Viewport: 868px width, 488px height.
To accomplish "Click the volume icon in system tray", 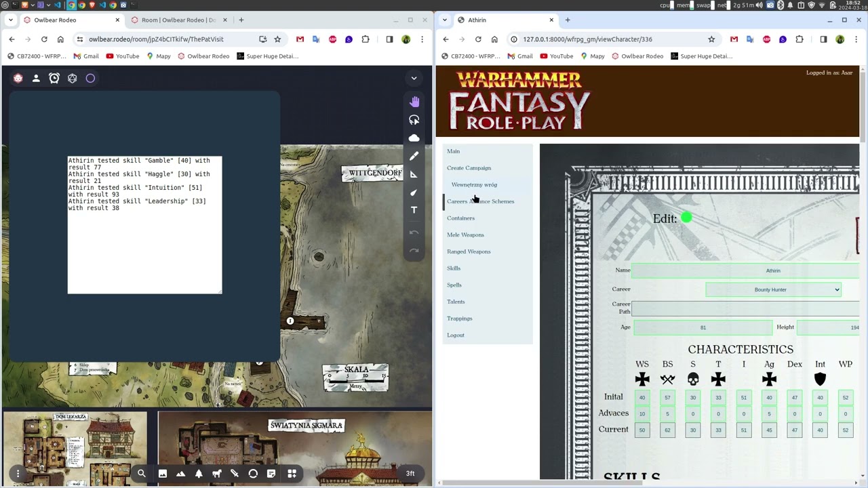I will (759, 5).
